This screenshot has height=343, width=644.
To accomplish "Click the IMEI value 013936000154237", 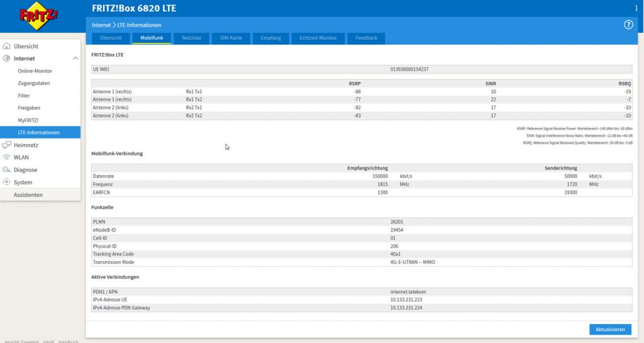I will point(409,69).
